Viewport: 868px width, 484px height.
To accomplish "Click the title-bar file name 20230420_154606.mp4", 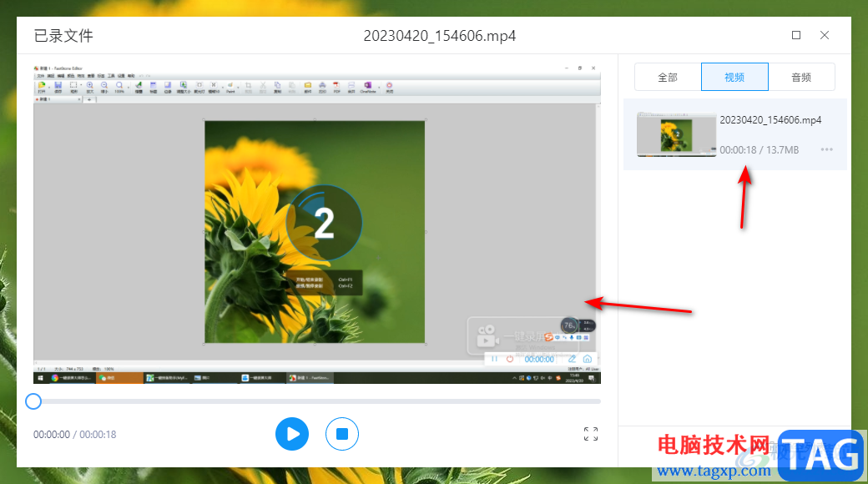I will click(x=440, y=36).
